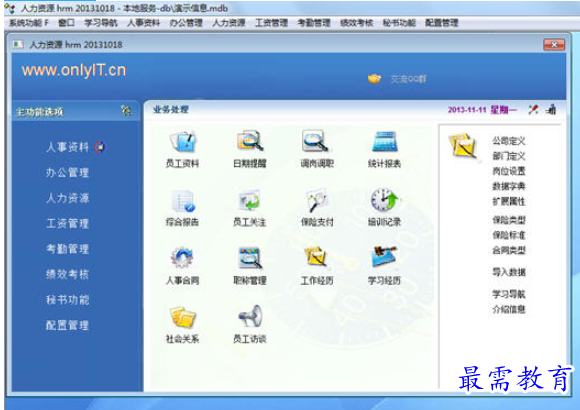
Task: Open the 学习导航 menu in menu bar
Action: point(101,23)
